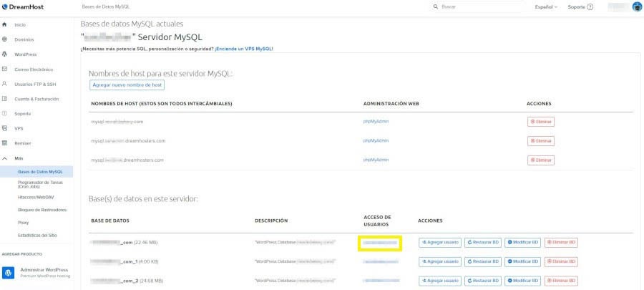Click the Usuarios FTP & SSH icon

click(x=5, y=84)
